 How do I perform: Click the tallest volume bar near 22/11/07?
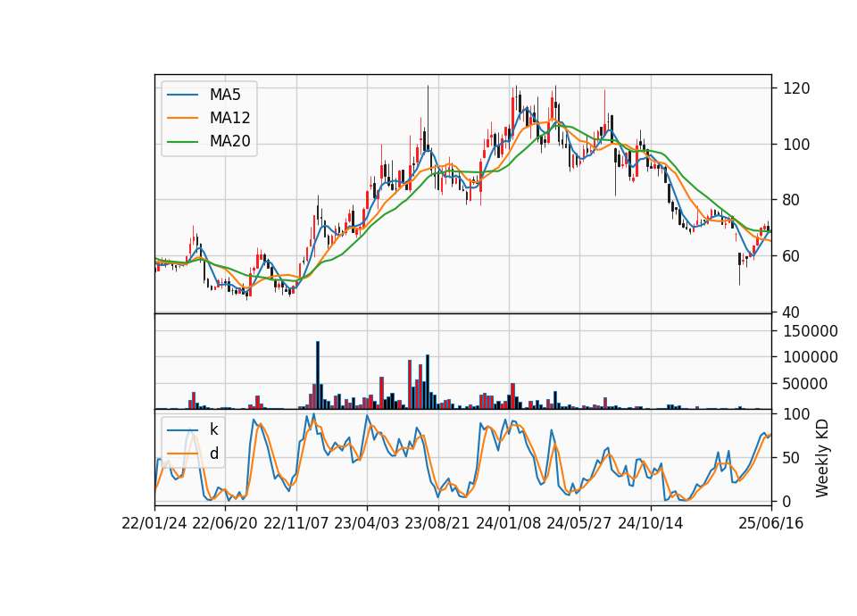318,376
